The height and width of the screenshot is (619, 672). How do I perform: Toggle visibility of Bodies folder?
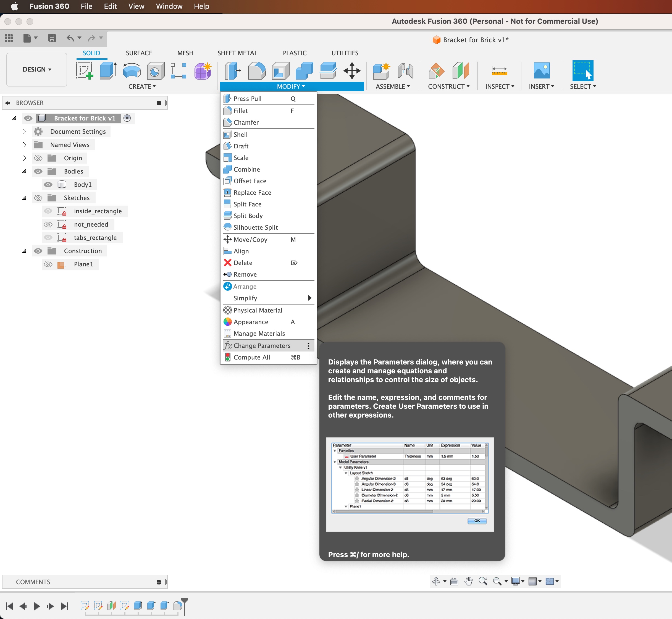click(x=38, y=171)
